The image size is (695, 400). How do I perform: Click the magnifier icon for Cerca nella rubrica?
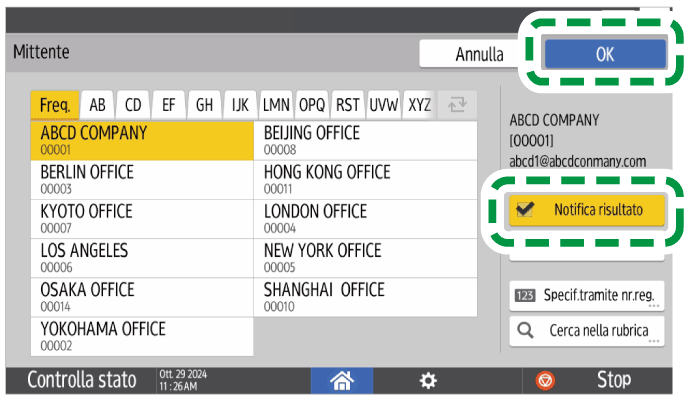[526, 330]
